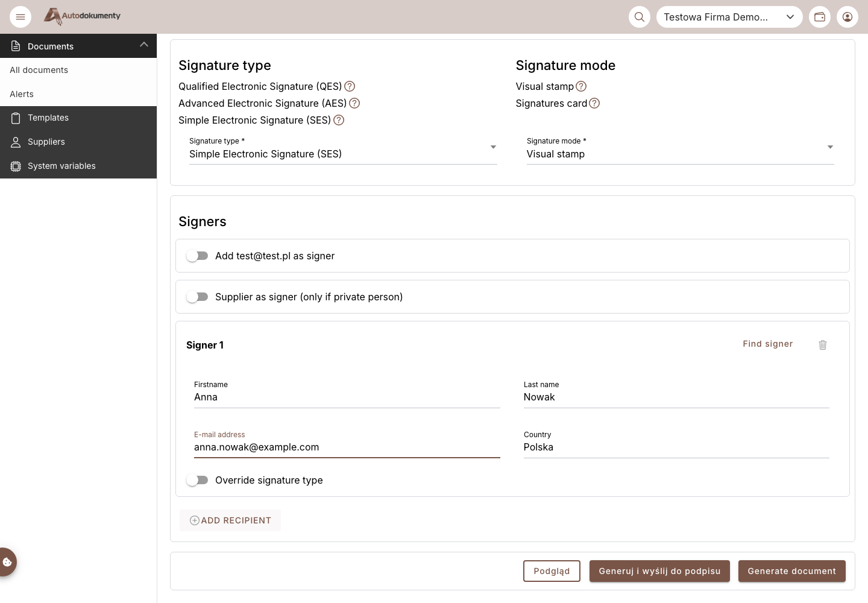Image resolution: width=868 pixels, height=603 pixels.
Task: Open the hamburger menu
Action: point(20,17)
